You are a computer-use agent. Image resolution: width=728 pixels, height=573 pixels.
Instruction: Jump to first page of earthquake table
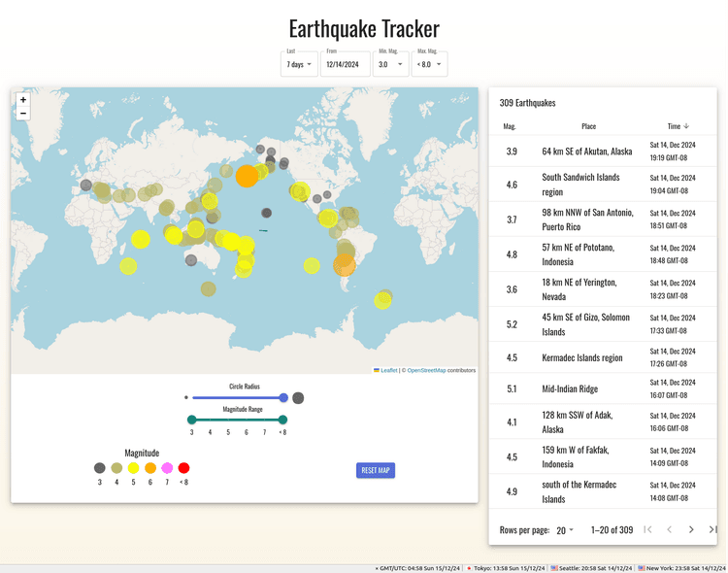pos(647,529)
